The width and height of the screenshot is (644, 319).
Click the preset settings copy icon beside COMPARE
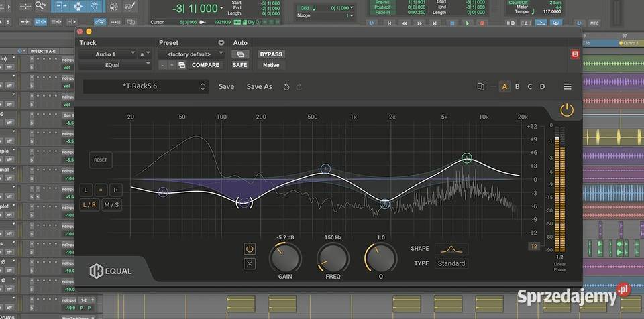pos(182,65)
